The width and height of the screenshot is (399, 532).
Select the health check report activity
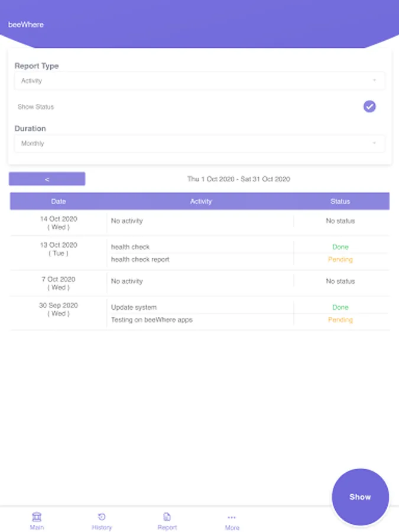[140, 259]
